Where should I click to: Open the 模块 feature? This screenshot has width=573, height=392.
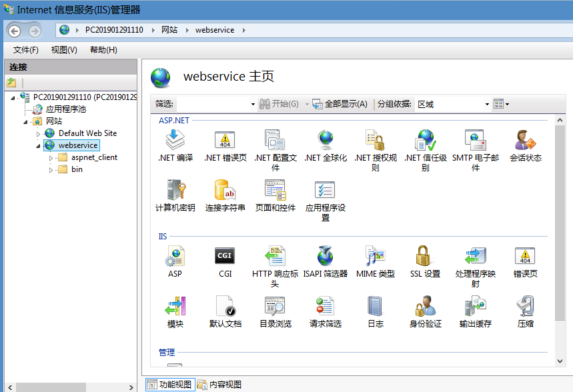tap(175, 312)
